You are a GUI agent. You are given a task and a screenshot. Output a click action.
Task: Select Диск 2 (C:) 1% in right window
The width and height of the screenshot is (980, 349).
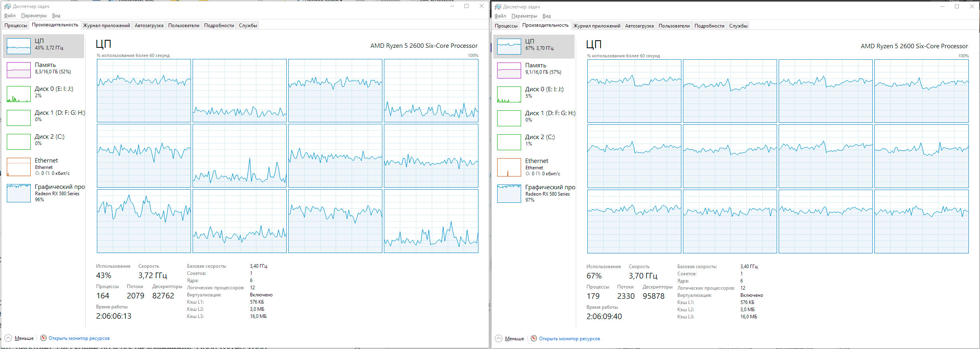click(534, 142)
